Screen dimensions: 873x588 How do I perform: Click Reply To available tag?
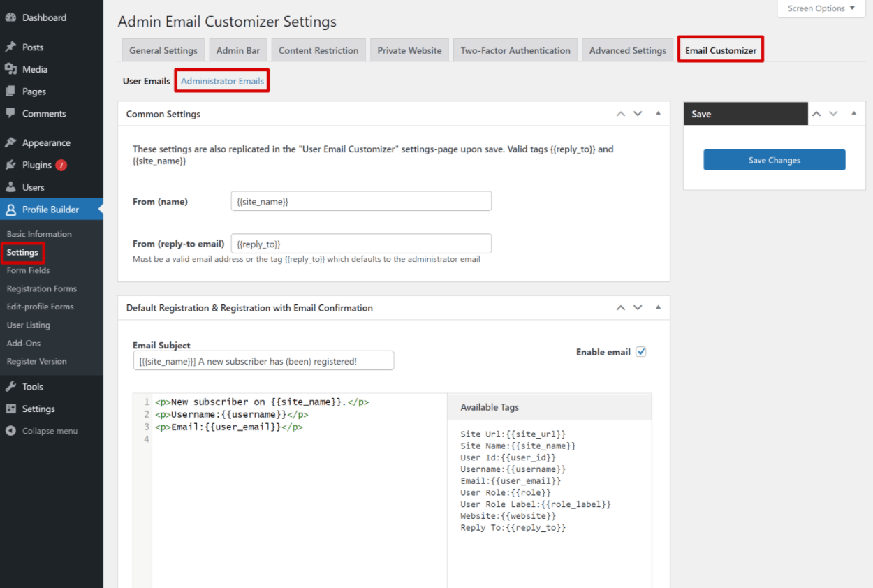click(x=513, y=527)
